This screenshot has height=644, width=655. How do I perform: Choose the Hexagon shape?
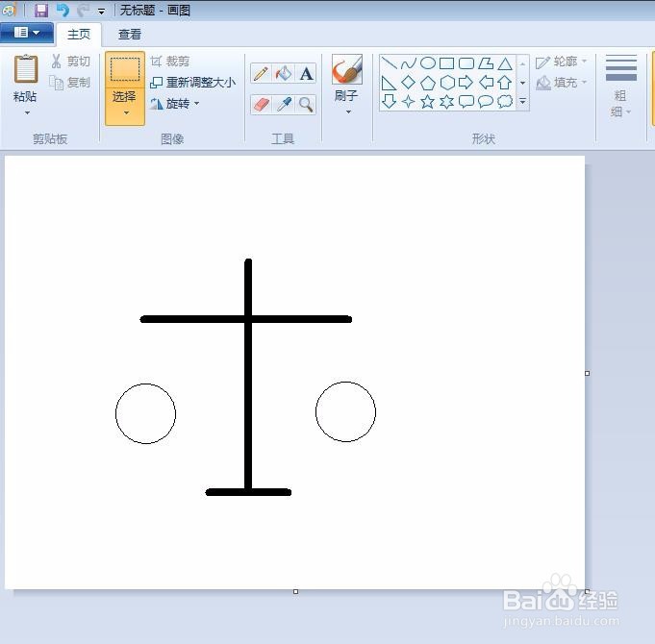click(447, 83)
